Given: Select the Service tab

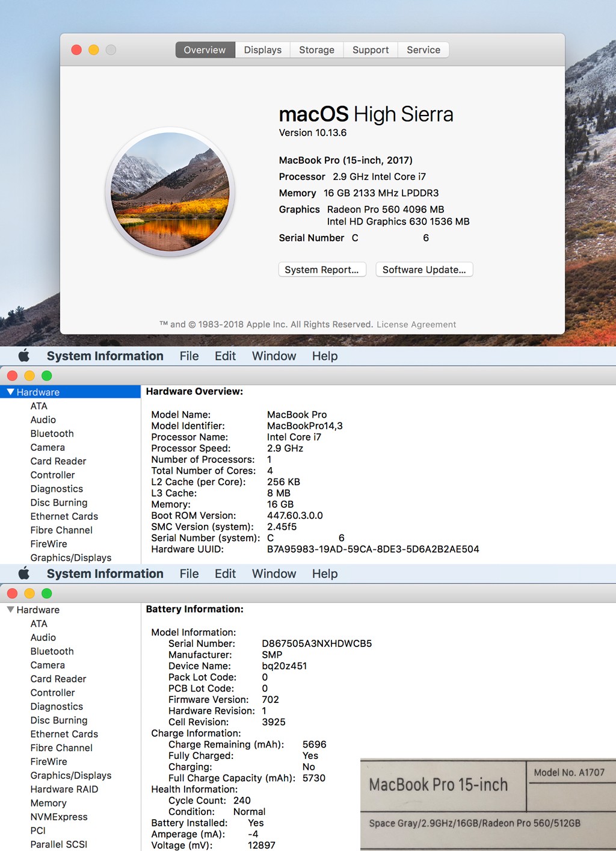Looking at the screenshot, I should [x=423, y=50].
